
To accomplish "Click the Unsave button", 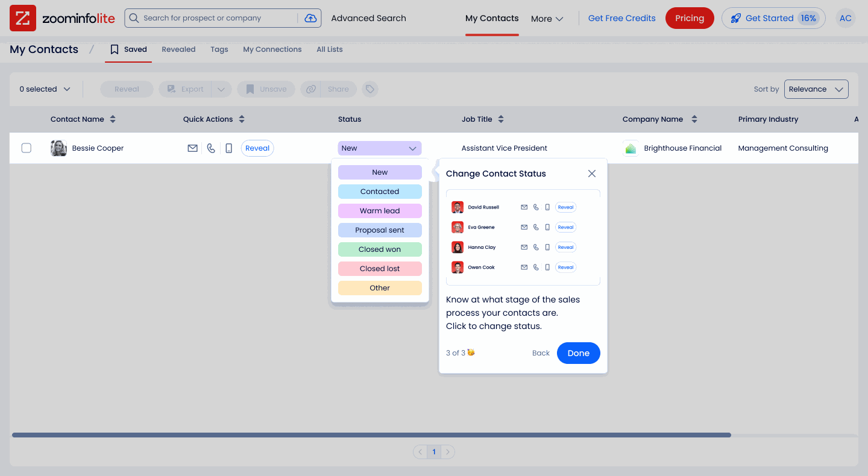I will [266, 89].
